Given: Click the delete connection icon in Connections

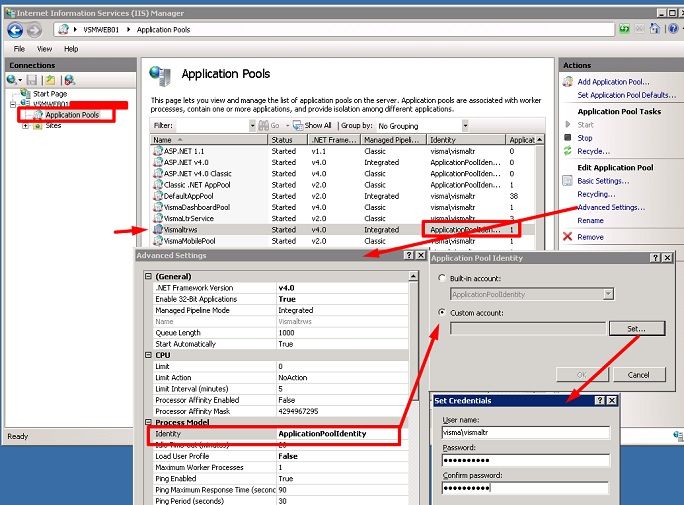Looking at the screenshot, I should (x=70, y=80).
